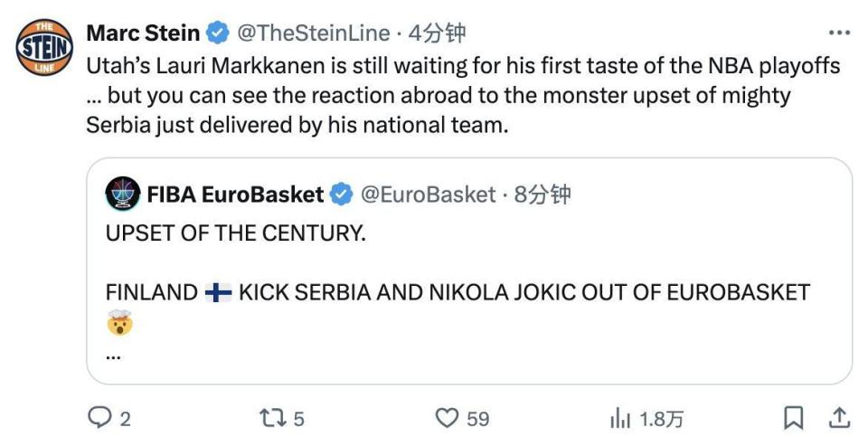This screenshot has height=437, width=868.
Task: Click the @EuroBasket handle
Action: [x=429, y=195]
